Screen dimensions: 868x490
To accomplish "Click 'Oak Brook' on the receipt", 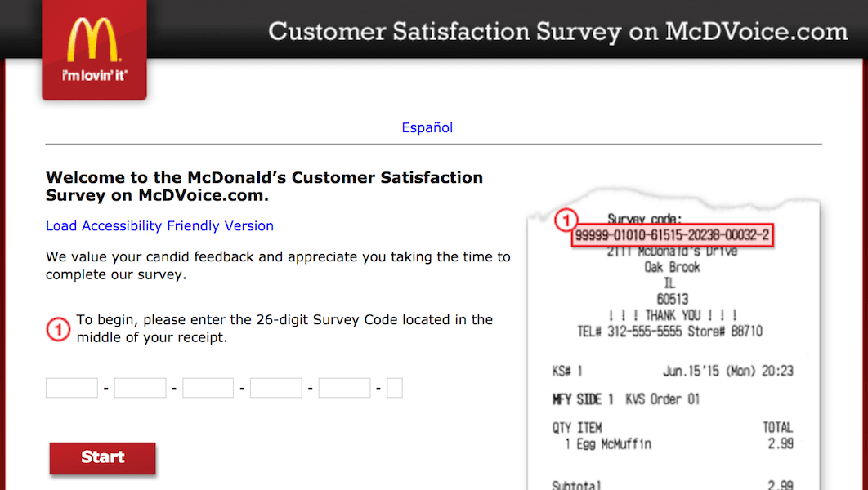I will point(672,267).
